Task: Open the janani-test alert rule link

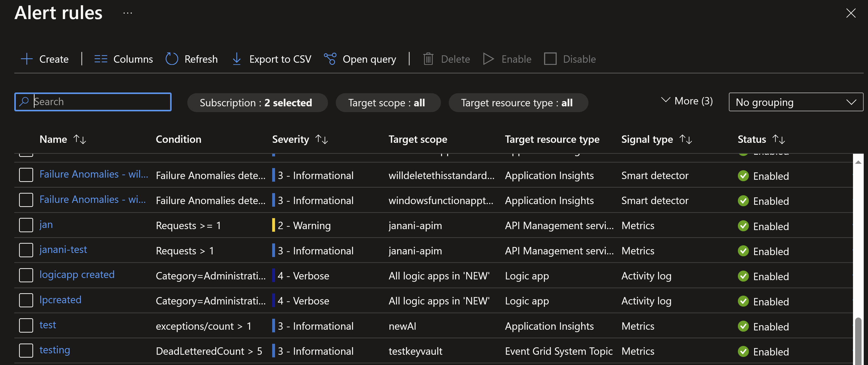Action: tap(63, 250)
